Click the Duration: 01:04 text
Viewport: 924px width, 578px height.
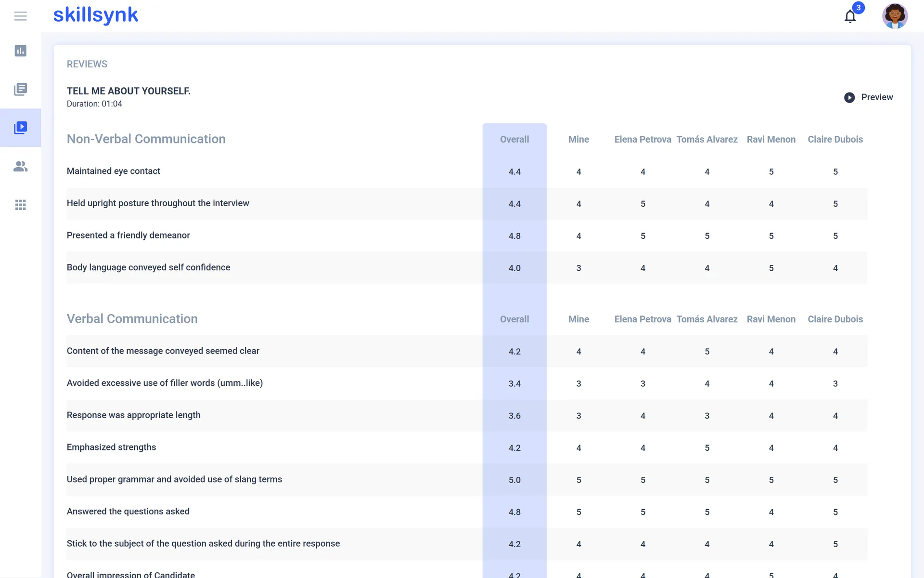click(x=94, y=104)
